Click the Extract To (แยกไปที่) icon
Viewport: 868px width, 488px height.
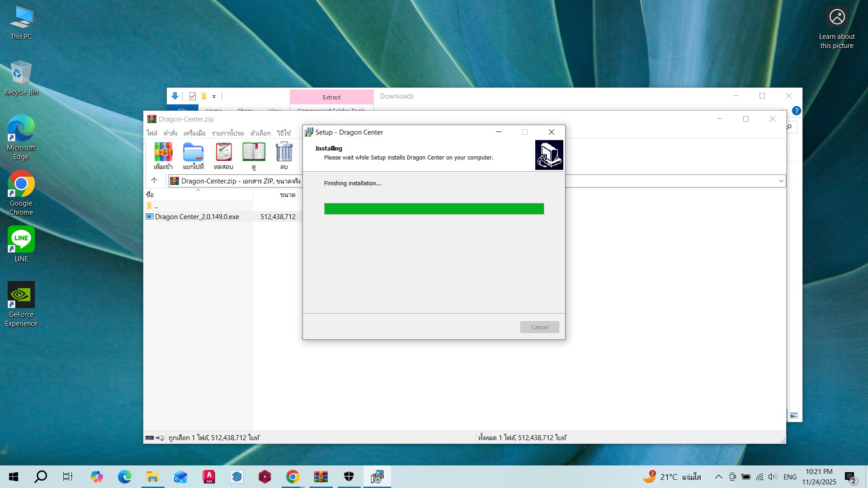pyautogui.click(x=193, y=152)
